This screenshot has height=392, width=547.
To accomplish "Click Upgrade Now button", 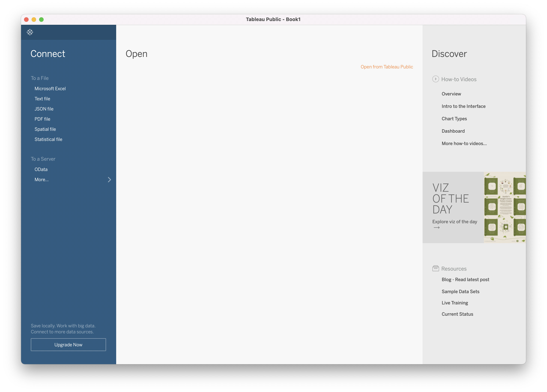I will [68, 344].
